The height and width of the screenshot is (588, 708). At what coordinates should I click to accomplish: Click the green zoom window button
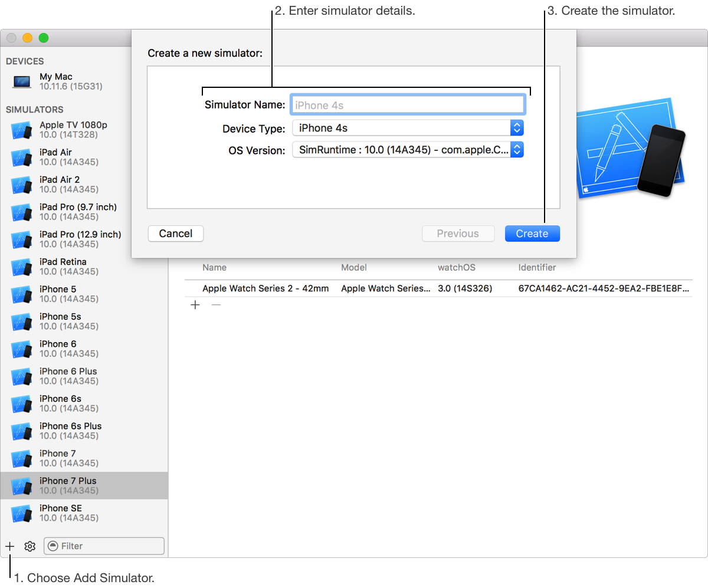(44, 38)
